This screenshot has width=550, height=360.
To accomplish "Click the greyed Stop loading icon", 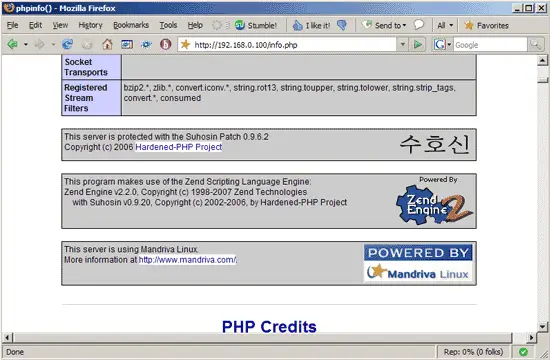I will click(87, 44).
